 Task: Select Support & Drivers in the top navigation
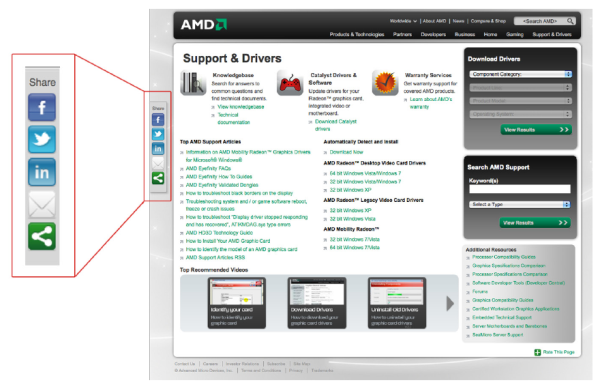pyautogui.click(x=552, y=34)
